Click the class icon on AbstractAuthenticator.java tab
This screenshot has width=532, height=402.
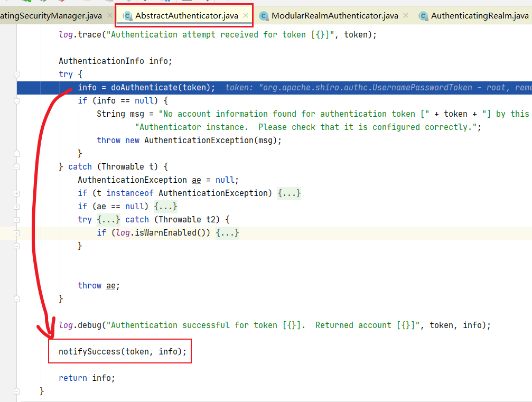point(127,16)
